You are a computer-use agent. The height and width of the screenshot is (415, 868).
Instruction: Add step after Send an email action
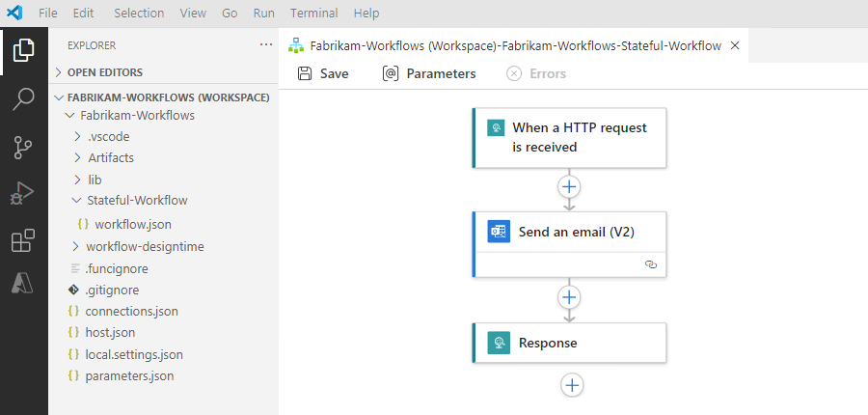(569, 297)
